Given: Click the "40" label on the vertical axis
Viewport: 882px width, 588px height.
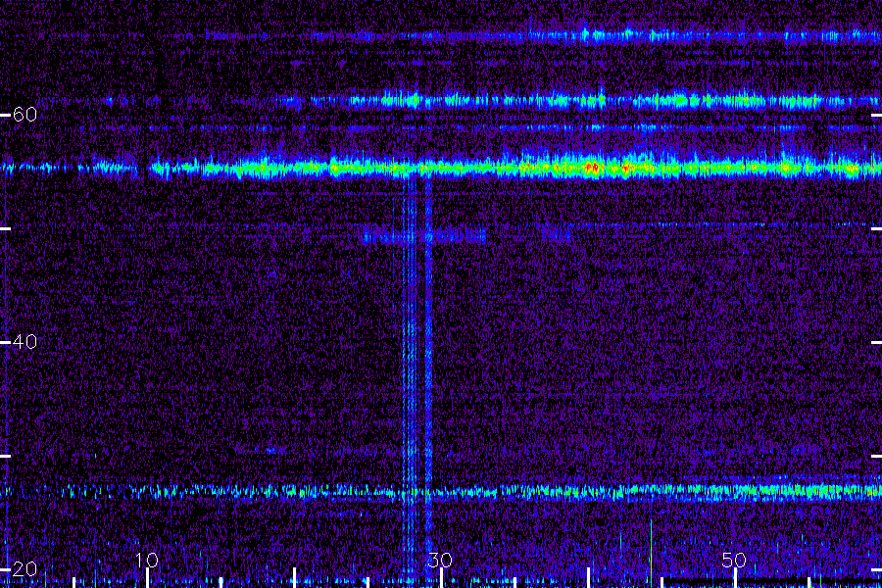Looking at the screenshot, I should pyautogui.click(x=24, y=342).
